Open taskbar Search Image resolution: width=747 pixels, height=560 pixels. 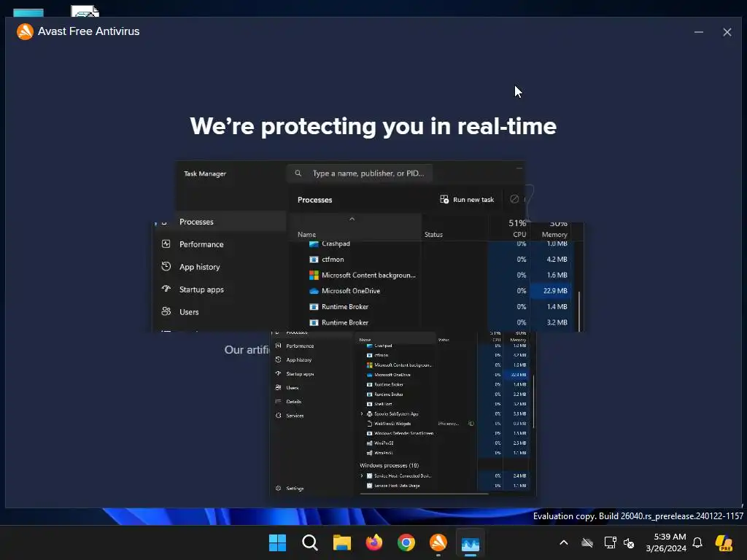coord(309,542)
